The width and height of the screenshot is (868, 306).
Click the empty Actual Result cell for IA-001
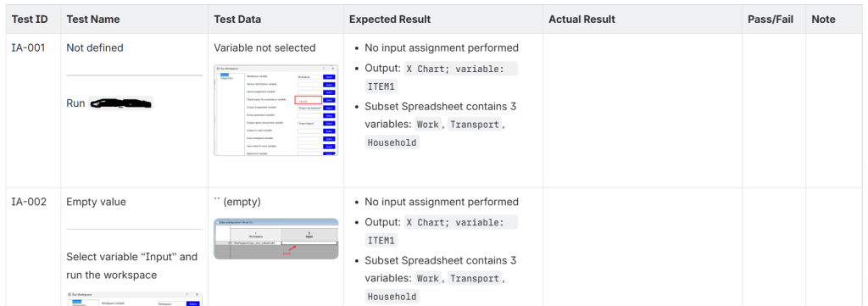643,110
